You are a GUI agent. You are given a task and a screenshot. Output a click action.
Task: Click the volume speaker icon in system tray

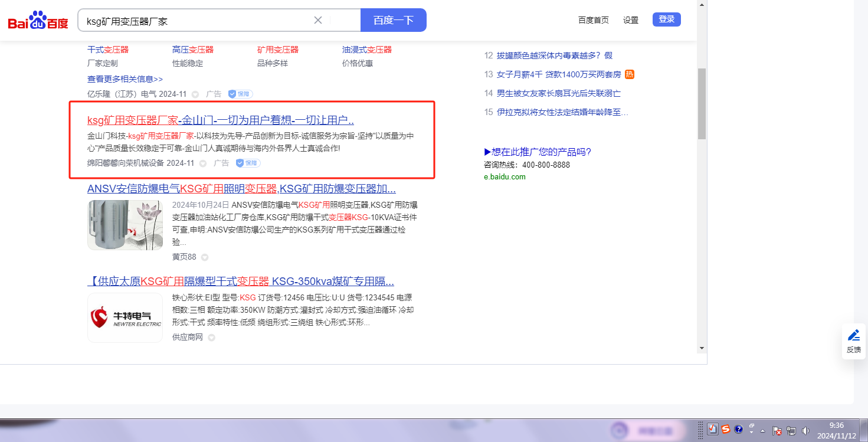click(806, 431)
